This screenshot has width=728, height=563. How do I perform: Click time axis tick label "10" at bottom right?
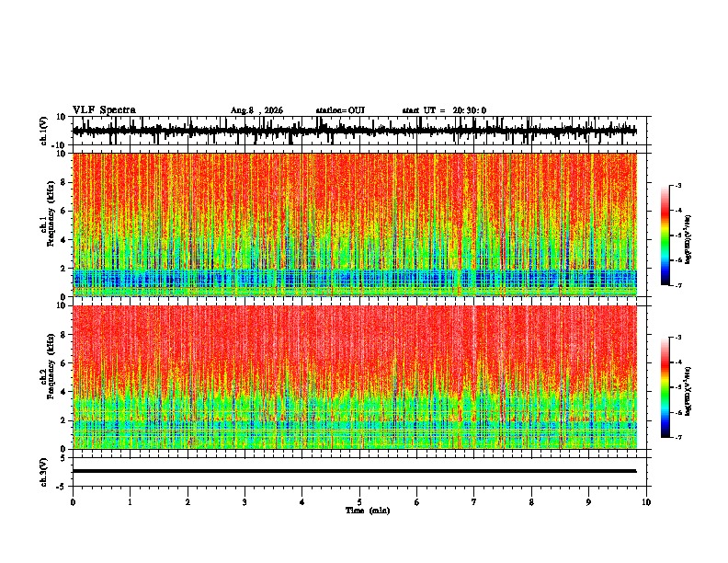point(646,502)
